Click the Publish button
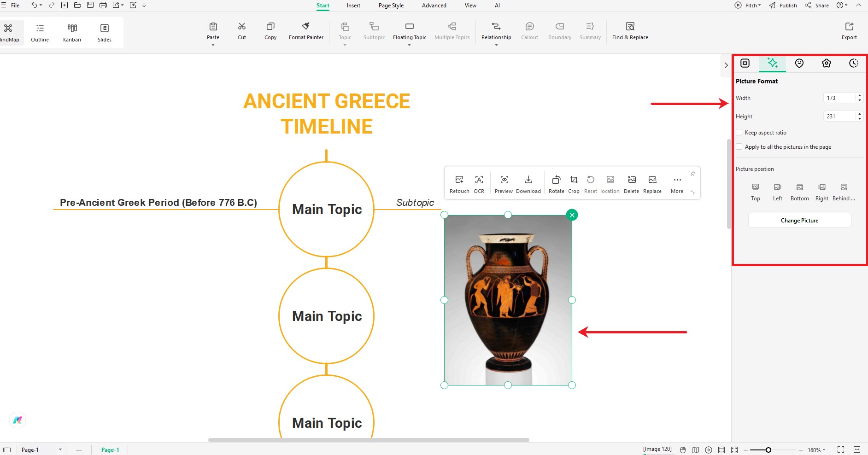868x455 pixels. pyautogui.click(x=783, y=6)
